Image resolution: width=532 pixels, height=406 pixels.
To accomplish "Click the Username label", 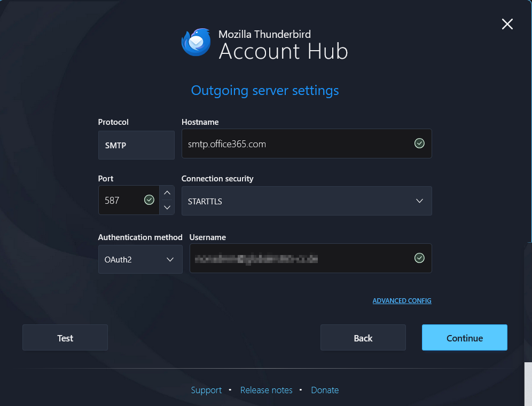I will [x=208, y=237].
